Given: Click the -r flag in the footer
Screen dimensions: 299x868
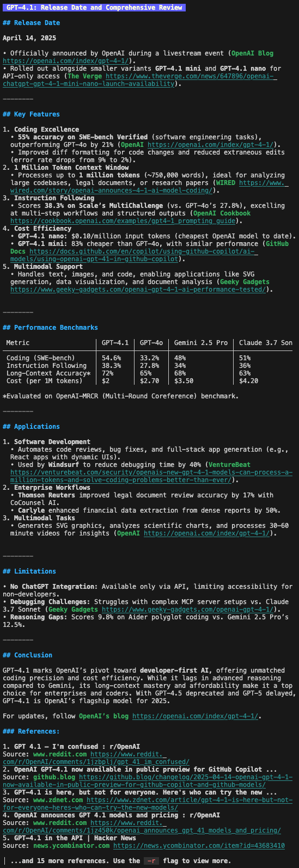Looking at the screenshot, I should pos(150,861).
